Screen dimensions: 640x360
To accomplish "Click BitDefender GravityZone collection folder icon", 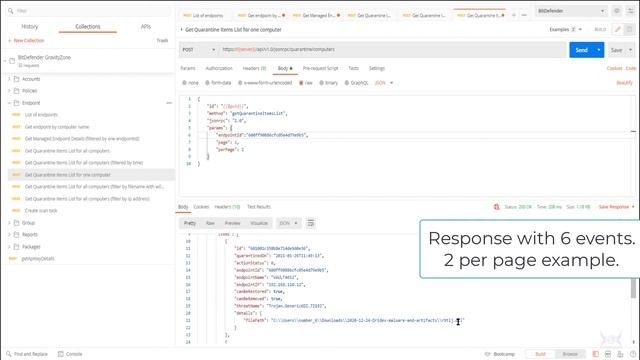I will pos(12,61).
